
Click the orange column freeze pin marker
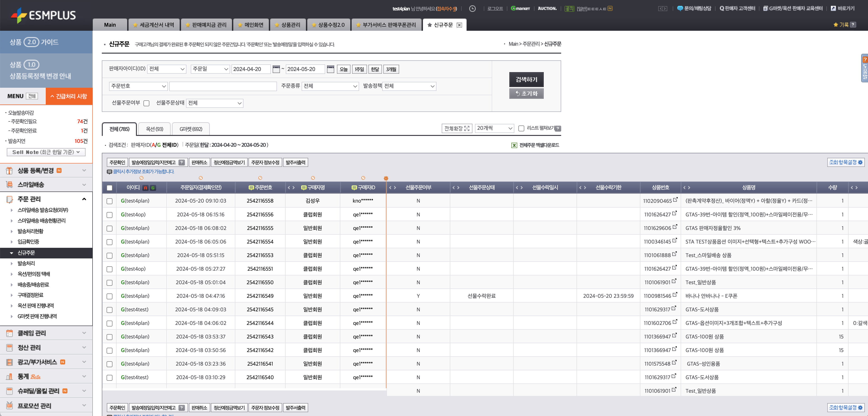(386, 178)
